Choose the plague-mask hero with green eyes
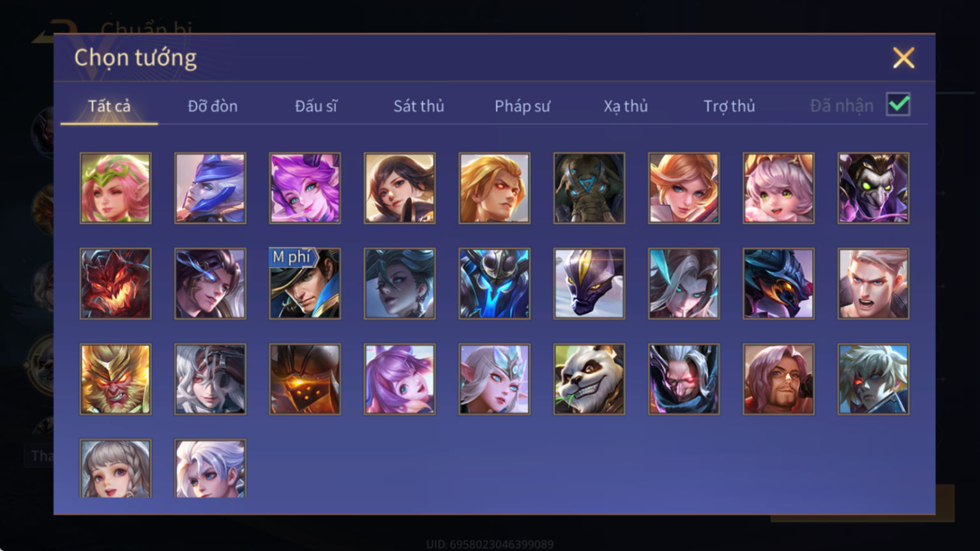The image size is (980, 551). click(x=873, y=188)
